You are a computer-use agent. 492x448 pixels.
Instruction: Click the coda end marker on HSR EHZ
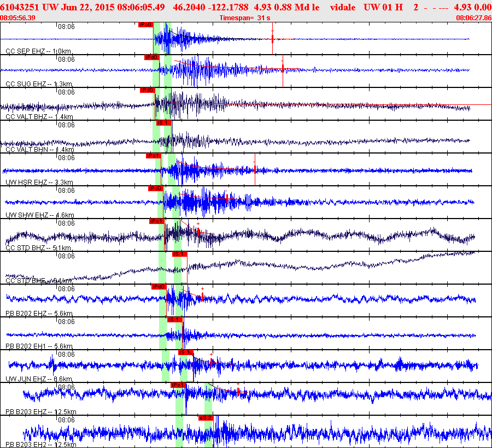pos(255,169)
